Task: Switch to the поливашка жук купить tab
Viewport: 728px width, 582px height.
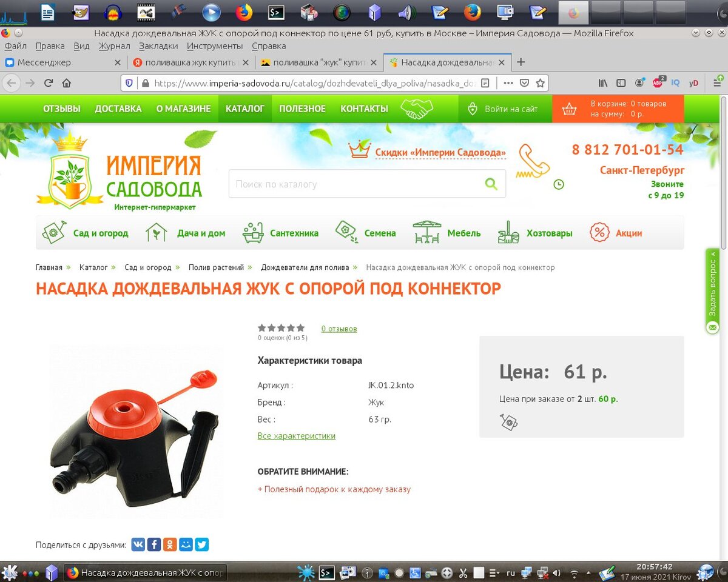Action: click(192, 62)
